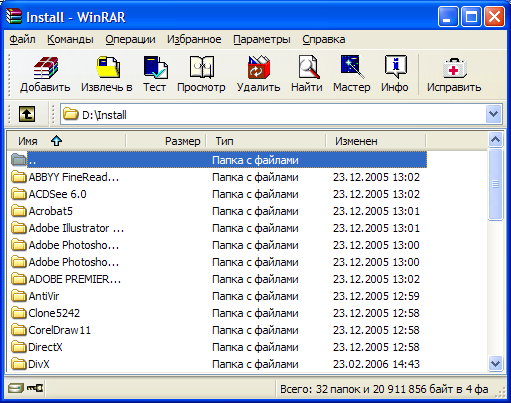Open the Справка menu

pos(324,39)
